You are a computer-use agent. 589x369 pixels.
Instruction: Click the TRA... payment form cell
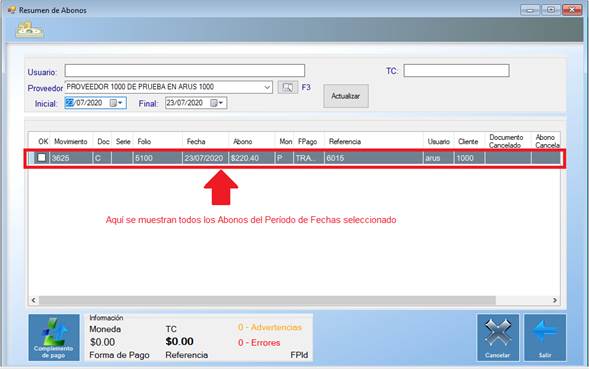tap(309, 158)
